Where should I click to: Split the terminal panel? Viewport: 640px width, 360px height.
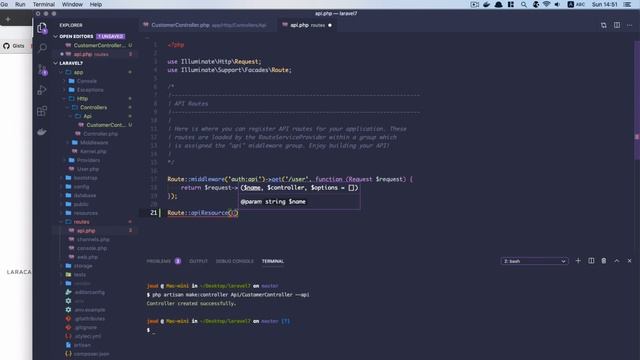tap(591, 261)
